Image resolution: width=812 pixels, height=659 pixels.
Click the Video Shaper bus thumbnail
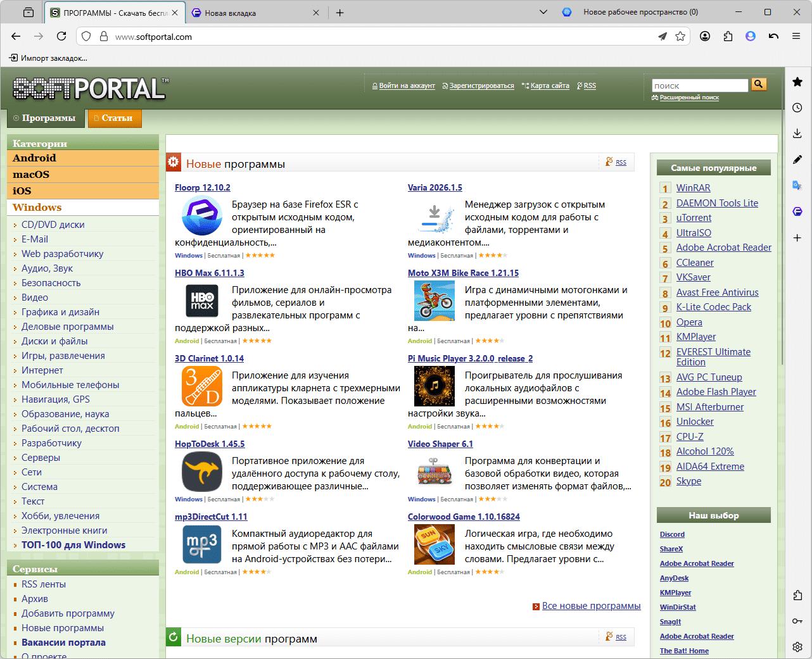click(435, 472)
